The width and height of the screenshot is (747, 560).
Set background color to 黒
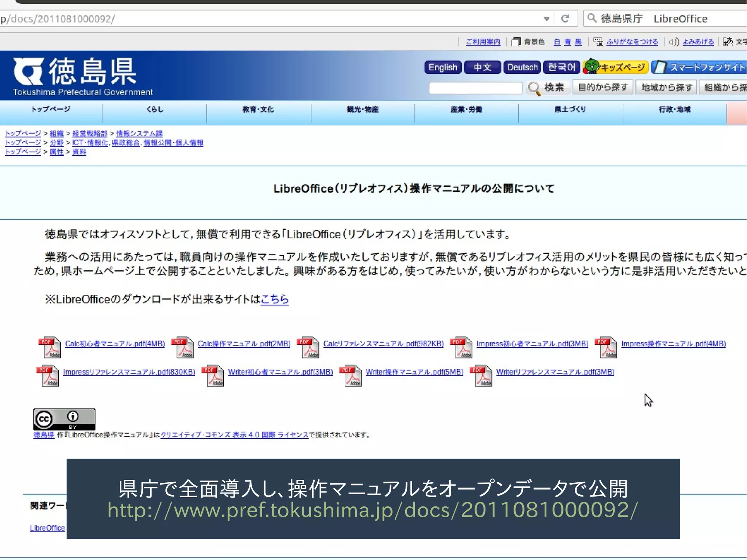pyautogui.click(x=578, y=42)
